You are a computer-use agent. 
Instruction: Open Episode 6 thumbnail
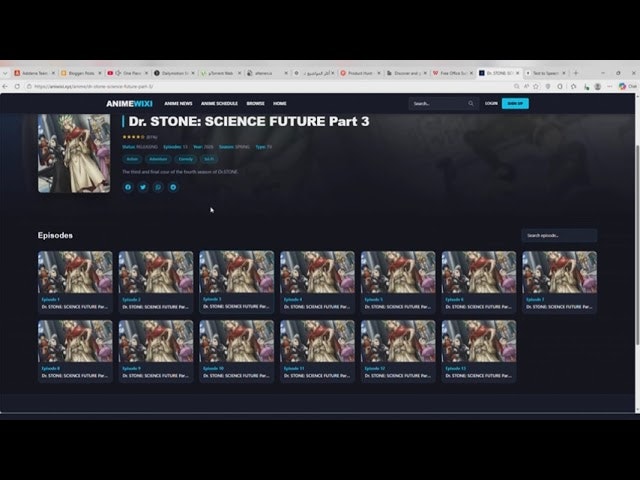479,272
